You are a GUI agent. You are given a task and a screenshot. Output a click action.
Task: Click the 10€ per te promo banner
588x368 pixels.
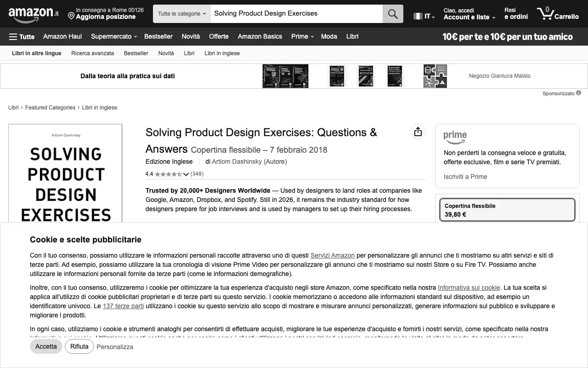pyautogui.click(x=508, y=37)
